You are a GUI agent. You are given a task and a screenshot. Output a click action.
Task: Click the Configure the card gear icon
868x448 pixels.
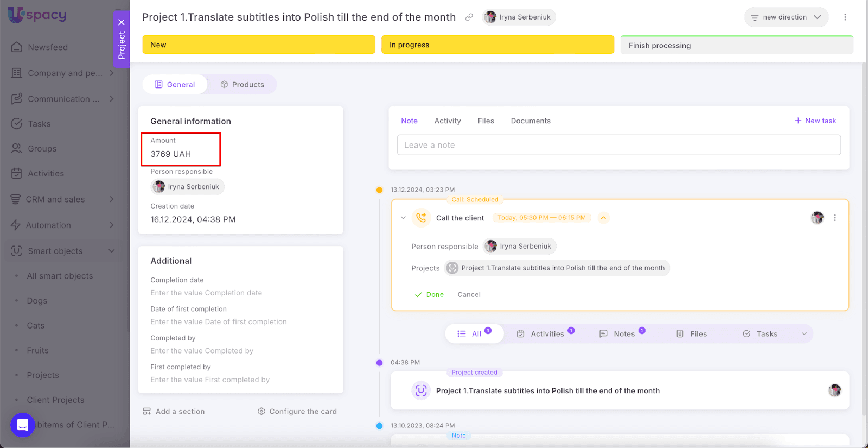(261, 412)
